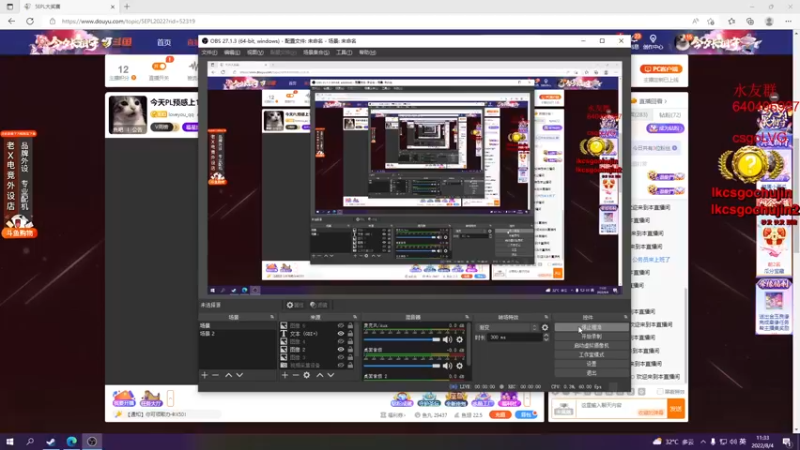Screen dimensions: 800x450
Task: Adjust the 麦克风/Aux volume slider
Action: pos(402,339)
